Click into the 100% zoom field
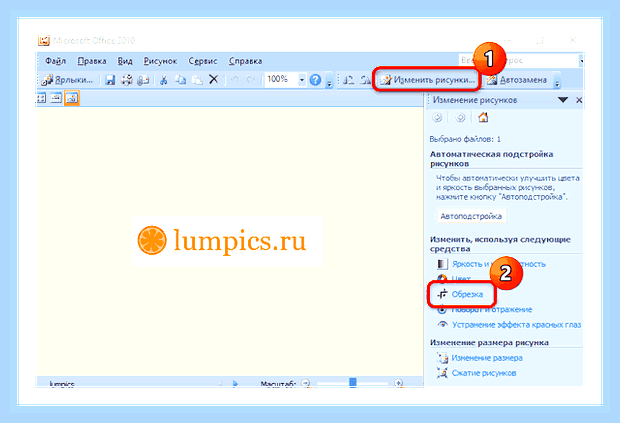 [x=281, y=79]
